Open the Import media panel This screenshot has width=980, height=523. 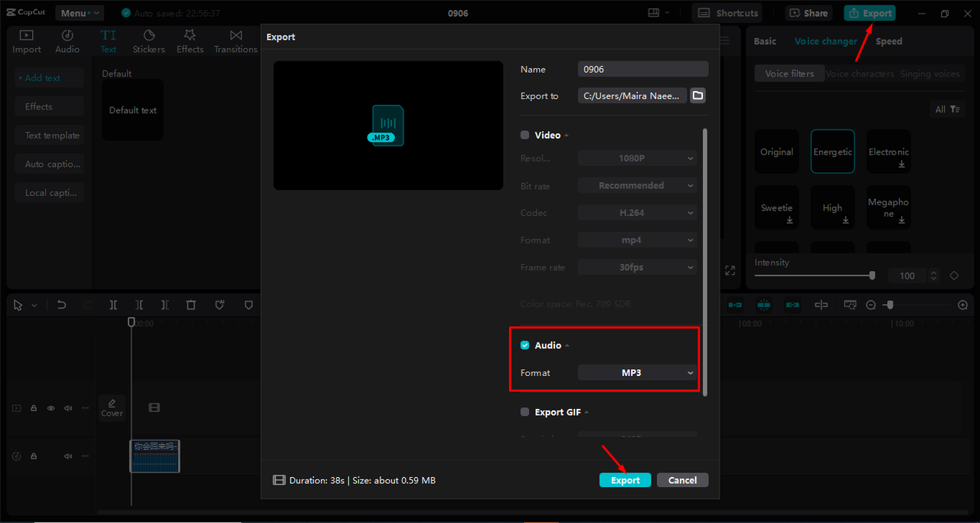click(x=27, y=41)
